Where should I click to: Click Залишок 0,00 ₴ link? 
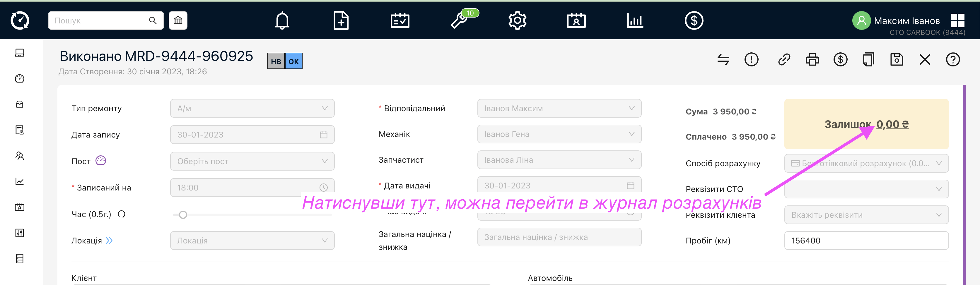866,124
